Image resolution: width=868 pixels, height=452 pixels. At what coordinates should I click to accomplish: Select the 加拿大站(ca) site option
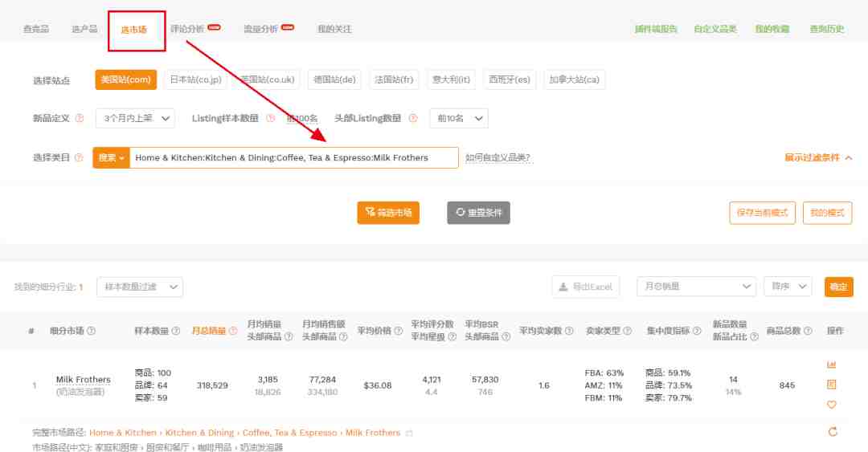click(x=574, y=79)
